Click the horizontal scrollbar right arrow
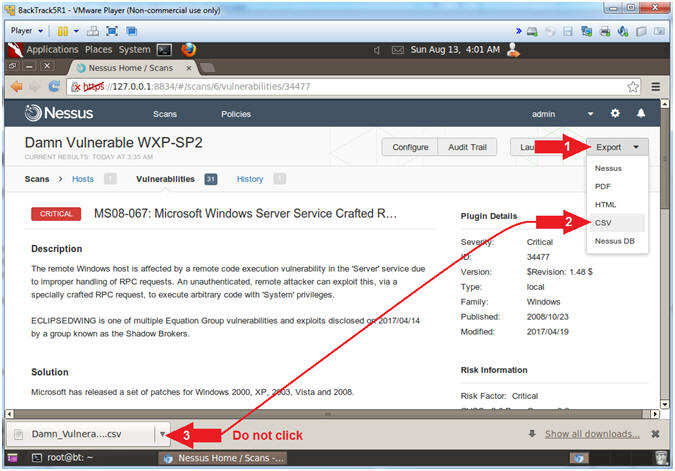Image resolution: width=675 pixels, height=471 pixels. click(x=655, y=414)
